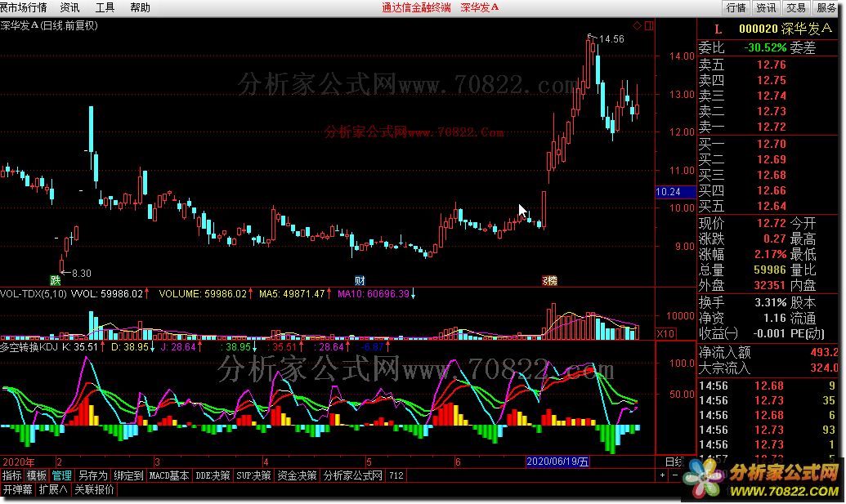Click the 卖四 12.75 order row

[769, 80]
